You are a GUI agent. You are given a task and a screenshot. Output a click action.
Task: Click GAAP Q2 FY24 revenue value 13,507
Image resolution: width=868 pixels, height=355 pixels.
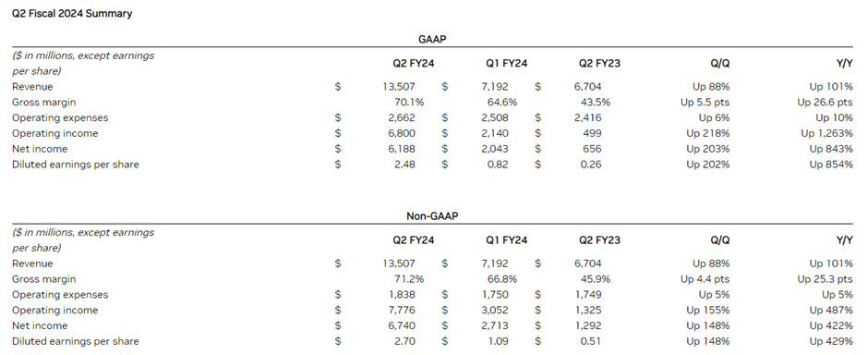[399, 86]
